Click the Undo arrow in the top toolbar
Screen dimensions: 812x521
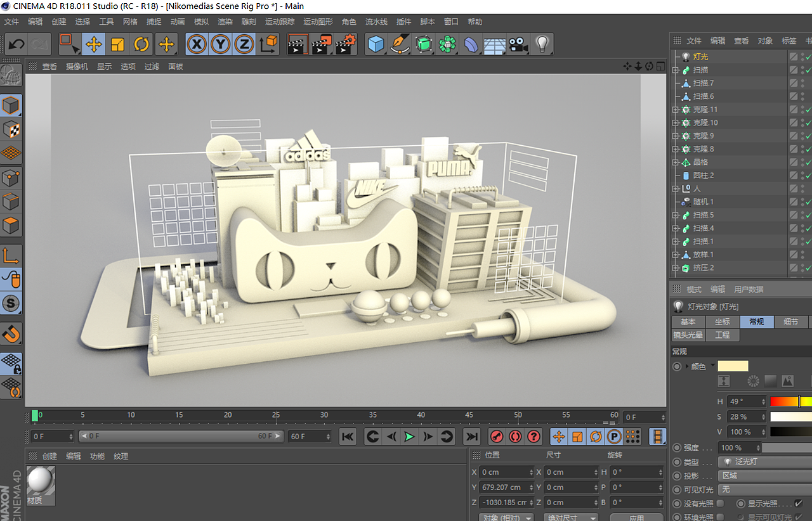coord(16,44)
